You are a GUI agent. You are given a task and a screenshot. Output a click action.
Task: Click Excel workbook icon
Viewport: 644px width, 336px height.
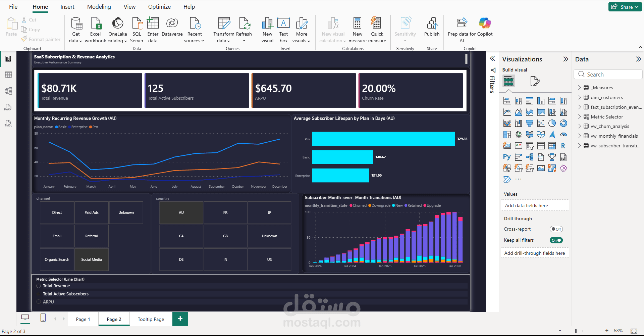(96, 23)
